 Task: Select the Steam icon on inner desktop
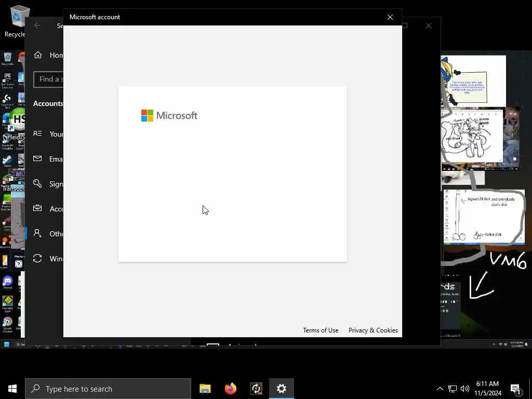click(x=7, y=161)
